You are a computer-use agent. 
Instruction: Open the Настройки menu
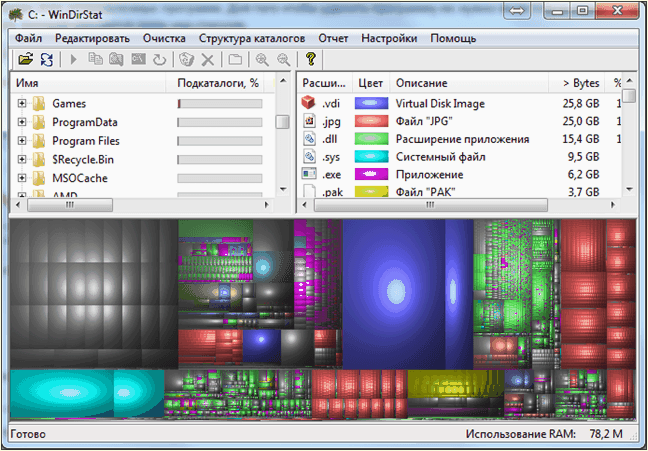pos(389,38)
